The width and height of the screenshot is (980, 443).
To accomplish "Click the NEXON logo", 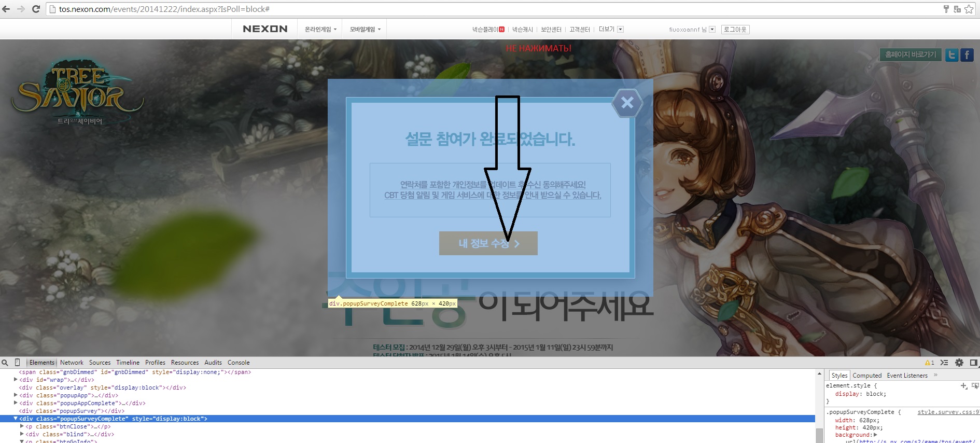I will coord(265,29).
